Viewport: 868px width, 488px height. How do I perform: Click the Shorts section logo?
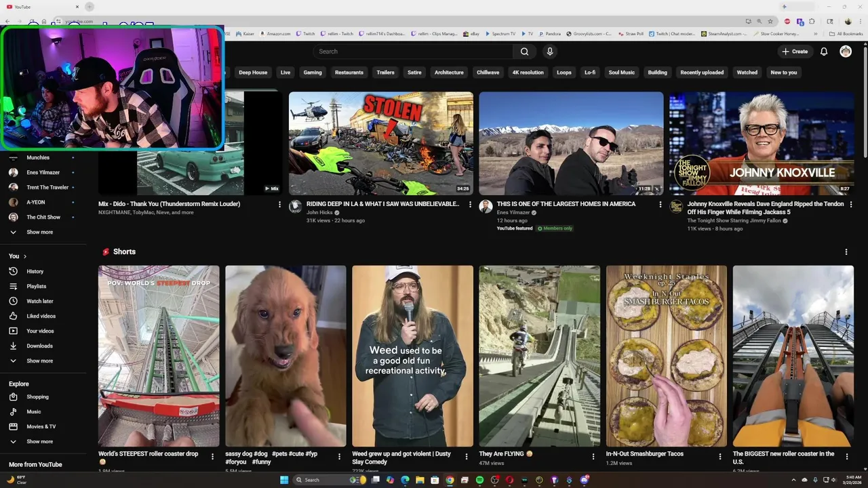click(x=106, y=251)
